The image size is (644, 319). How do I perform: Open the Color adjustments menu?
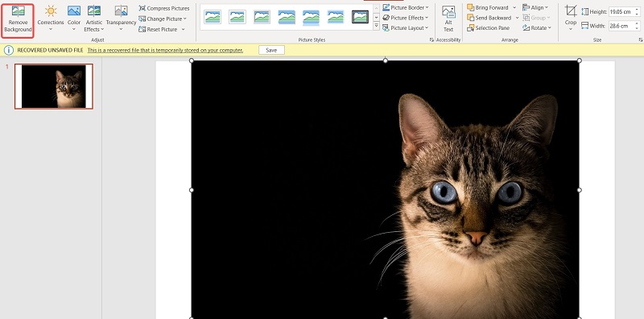[74, 19]
